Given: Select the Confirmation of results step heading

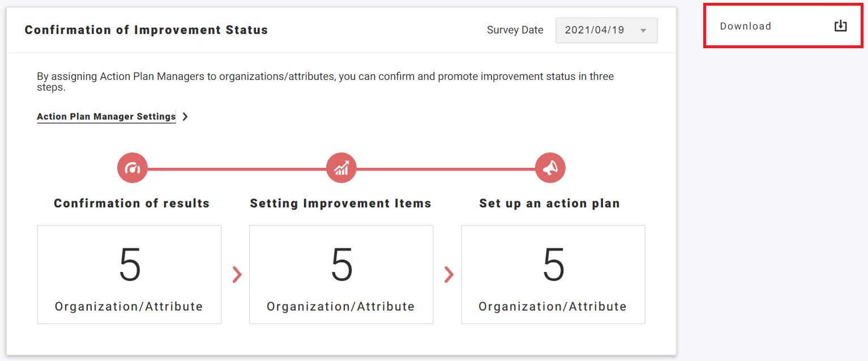Looking at the screenshot, I should 132,203.
